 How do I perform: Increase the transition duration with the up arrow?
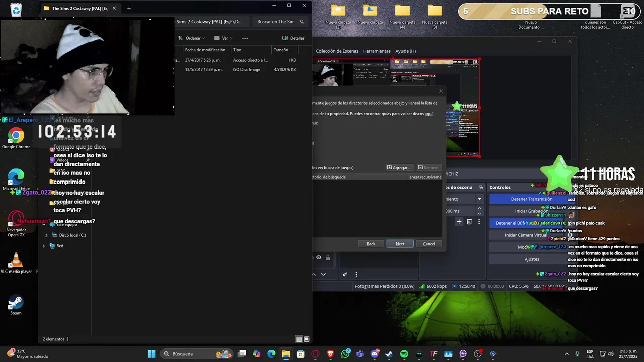point(479,209)
